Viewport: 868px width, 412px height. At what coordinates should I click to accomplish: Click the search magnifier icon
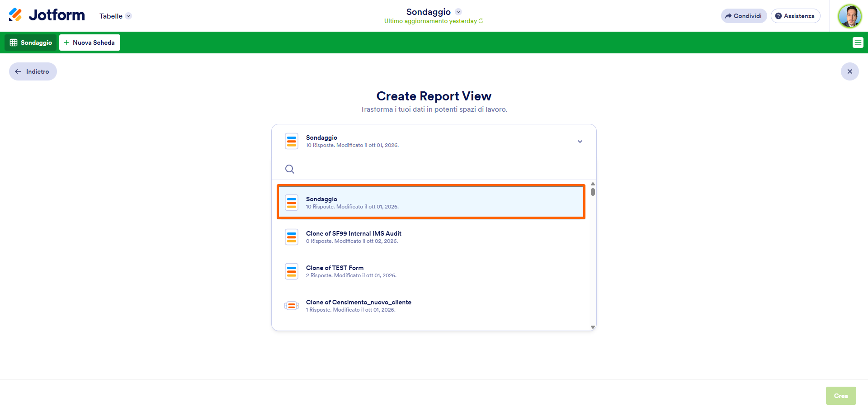(x=290, y=169)
